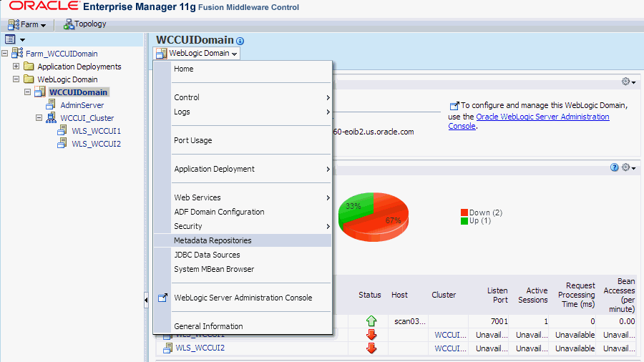Click the green up status arrow
This screenshot has height=362, width=644.
click(371, 321)
